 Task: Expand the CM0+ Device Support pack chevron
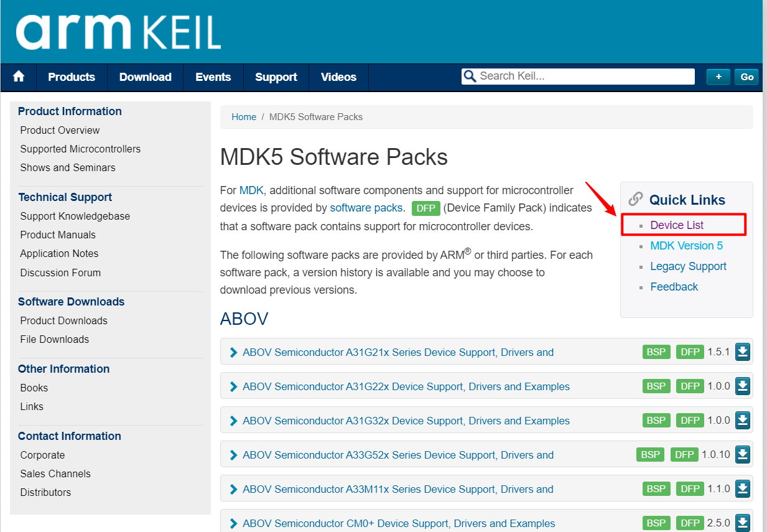pos(234,523)
